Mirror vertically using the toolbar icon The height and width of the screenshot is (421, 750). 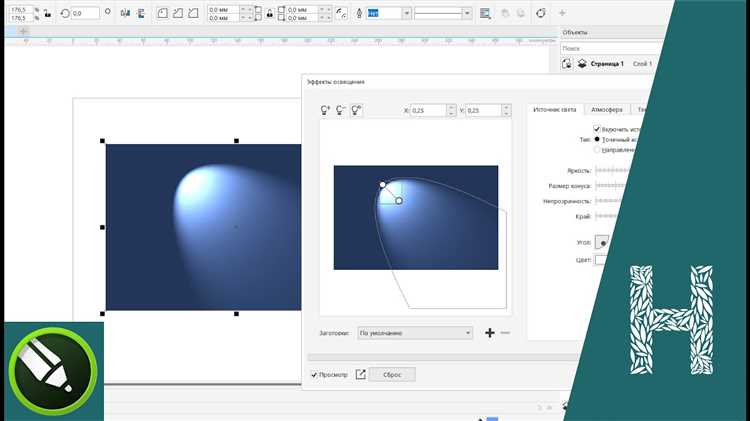pyautogui.click(x=141, y=13)
